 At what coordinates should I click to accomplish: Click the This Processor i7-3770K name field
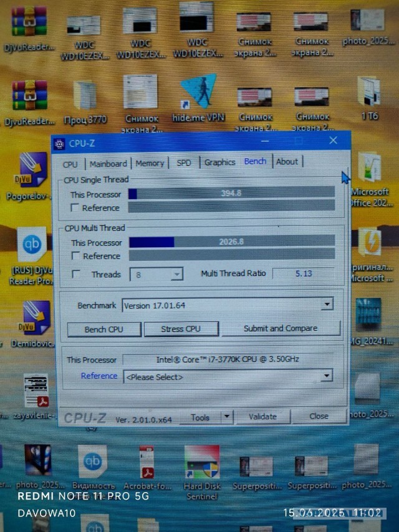[x=228, y=359]
